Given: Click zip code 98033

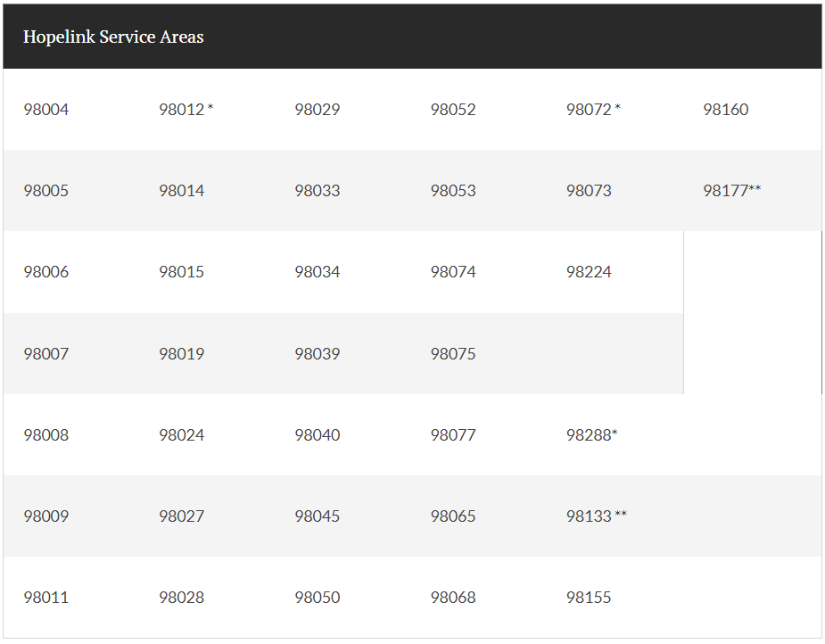Looking at the screenshot, I should [x=318, y=191].
